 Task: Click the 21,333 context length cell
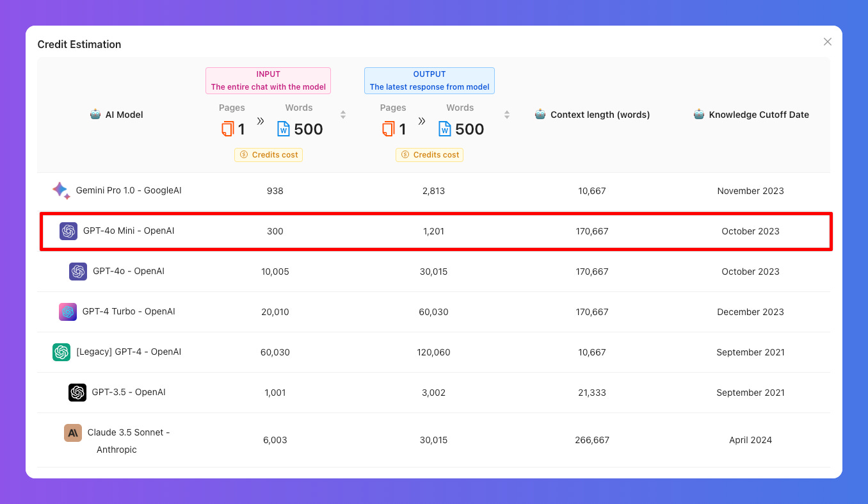592,393
